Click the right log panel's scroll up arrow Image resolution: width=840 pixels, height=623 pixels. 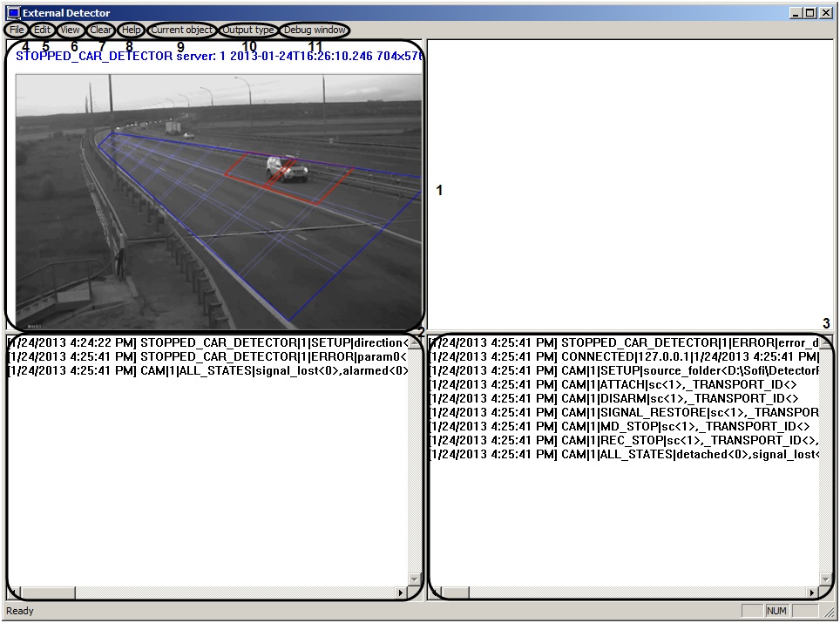click(x=825, y=342)
